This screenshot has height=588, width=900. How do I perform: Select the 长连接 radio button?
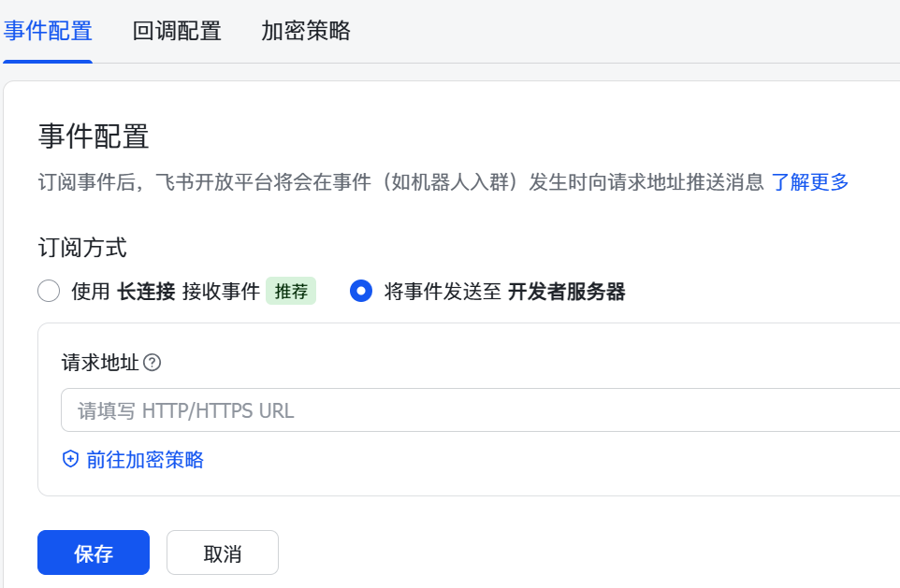pos(49,292)
